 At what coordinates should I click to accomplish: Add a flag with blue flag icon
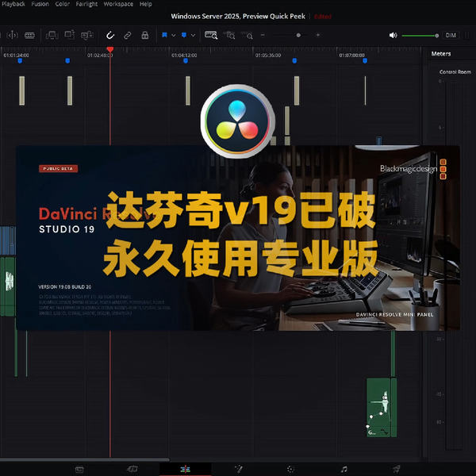(x=164, y=35)
